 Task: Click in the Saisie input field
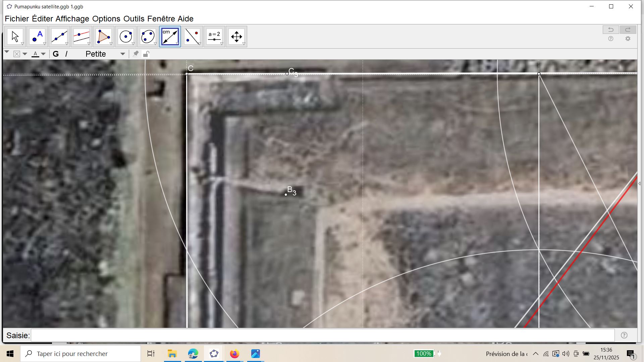coord(322,335)
